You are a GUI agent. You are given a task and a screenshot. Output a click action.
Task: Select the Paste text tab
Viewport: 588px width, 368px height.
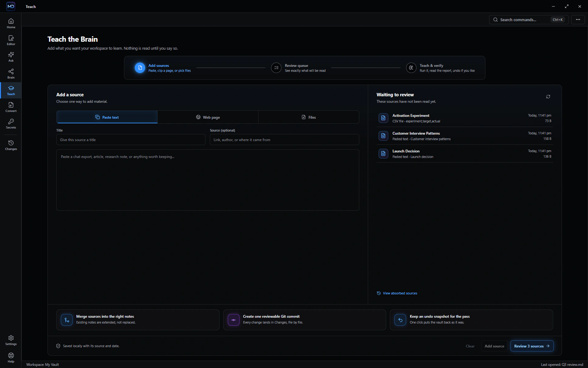[107, 117]
